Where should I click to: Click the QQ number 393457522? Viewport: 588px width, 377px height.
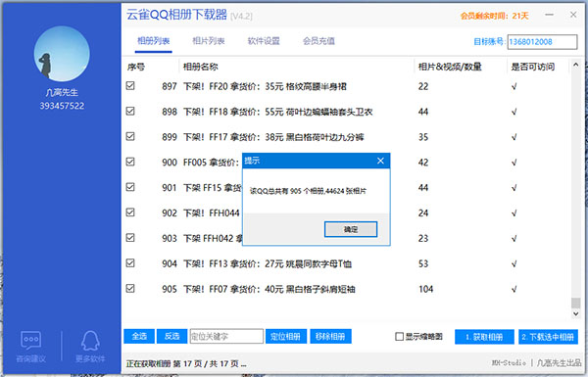[x=62, y=106]
